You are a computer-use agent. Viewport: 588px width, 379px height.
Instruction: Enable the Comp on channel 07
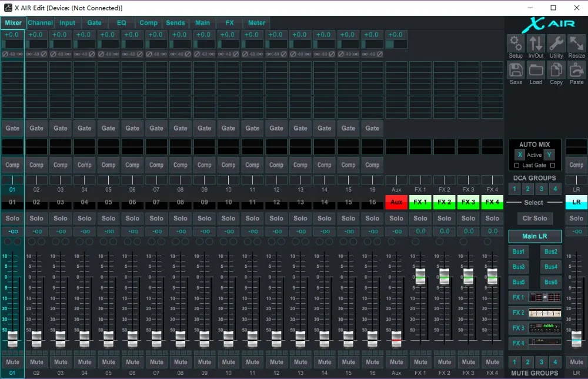coord(156,165)
